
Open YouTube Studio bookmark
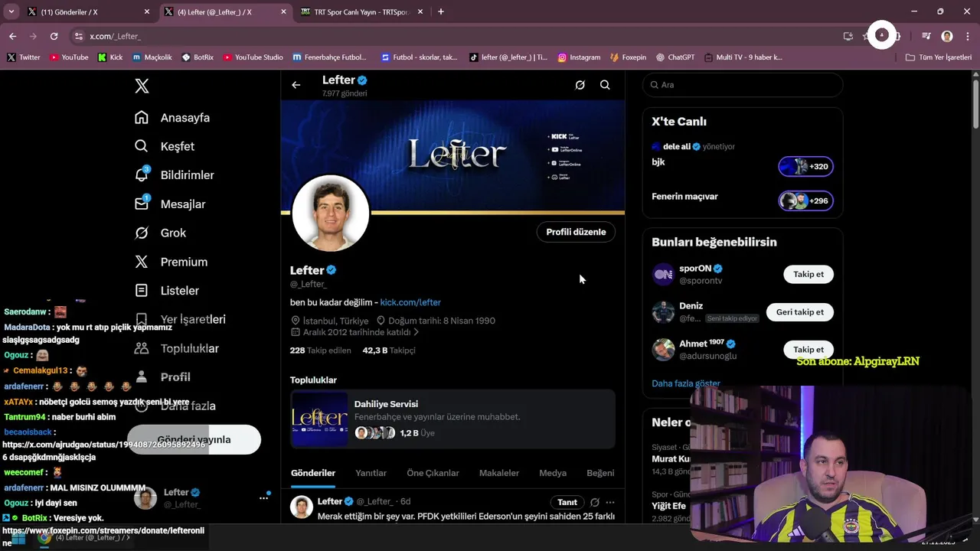tap(253, 57)
